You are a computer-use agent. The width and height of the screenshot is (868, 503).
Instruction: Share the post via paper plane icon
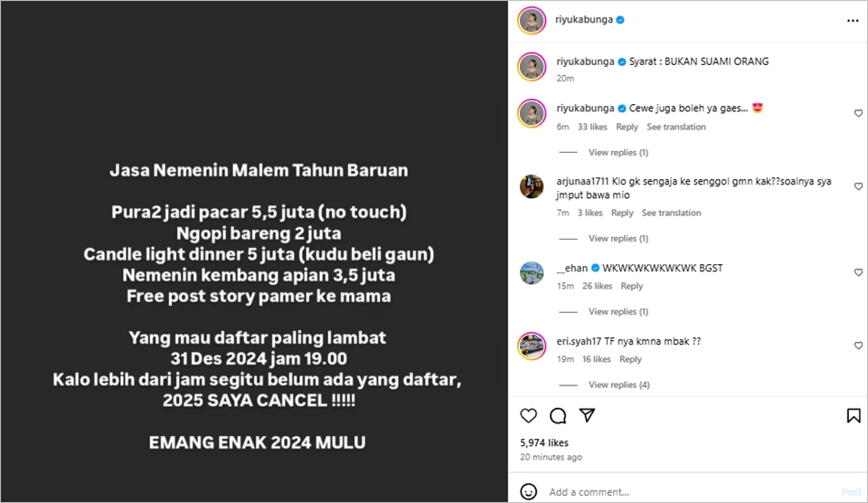click(588, 415)
